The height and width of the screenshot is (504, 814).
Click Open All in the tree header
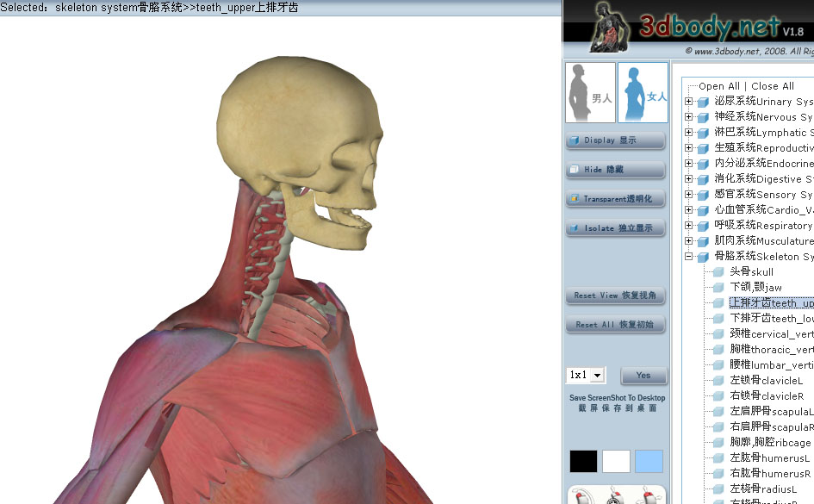(x=719, y=86)
